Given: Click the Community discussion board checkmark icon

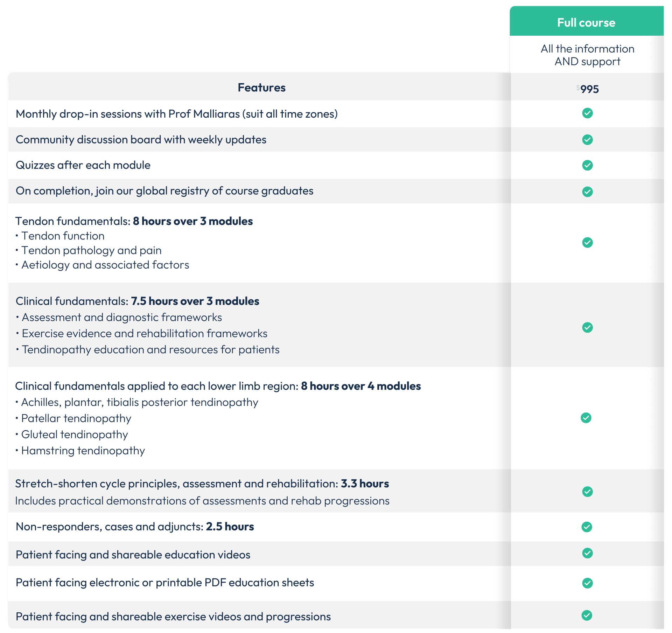Looking at the screenshot, I should [587, 140].
